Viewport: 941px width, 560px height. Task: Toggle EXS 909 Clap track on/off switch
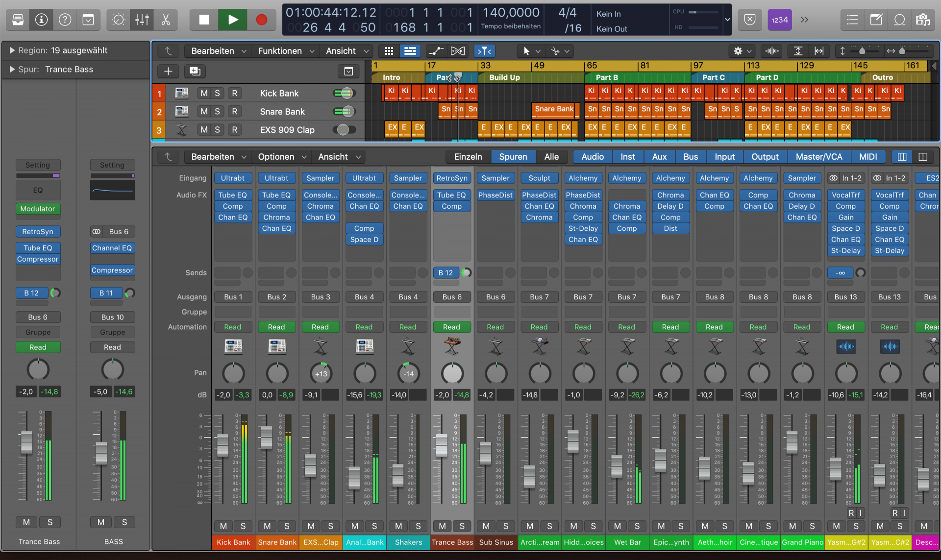pyautogui.click(x=345, y=130)
